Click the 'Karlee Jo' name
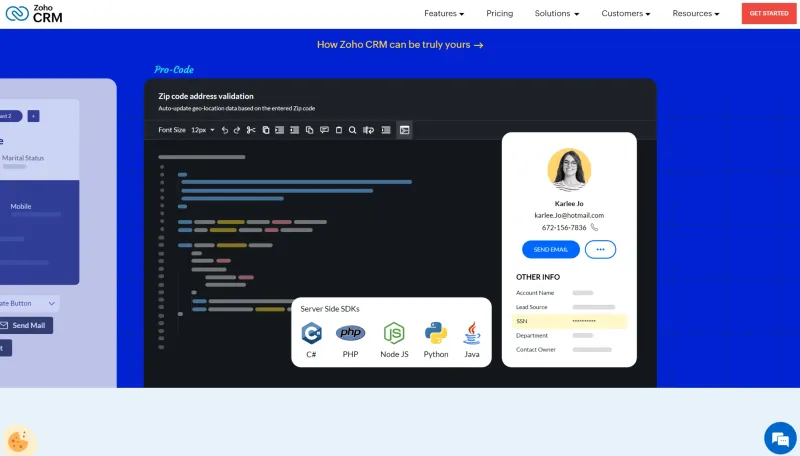The height and width of the screenshot is (456, 800). [569, 204]
